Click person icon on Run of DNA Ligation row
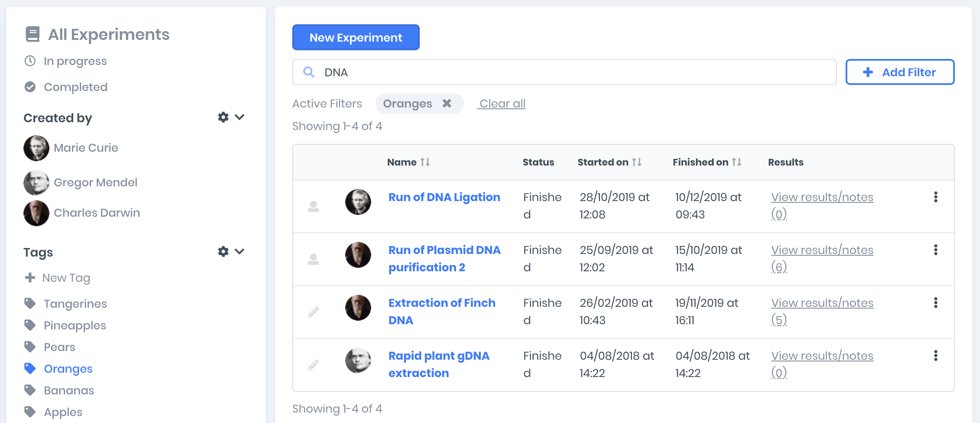 click(x=314, y=207)
